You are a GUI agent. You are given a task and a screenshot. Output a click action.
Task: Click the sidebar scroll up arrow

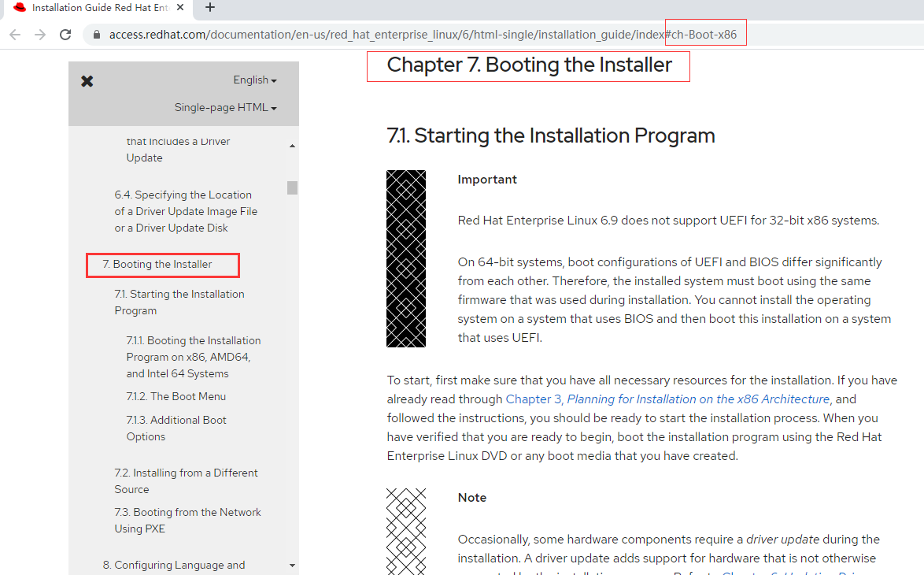[x=292, y=146]
